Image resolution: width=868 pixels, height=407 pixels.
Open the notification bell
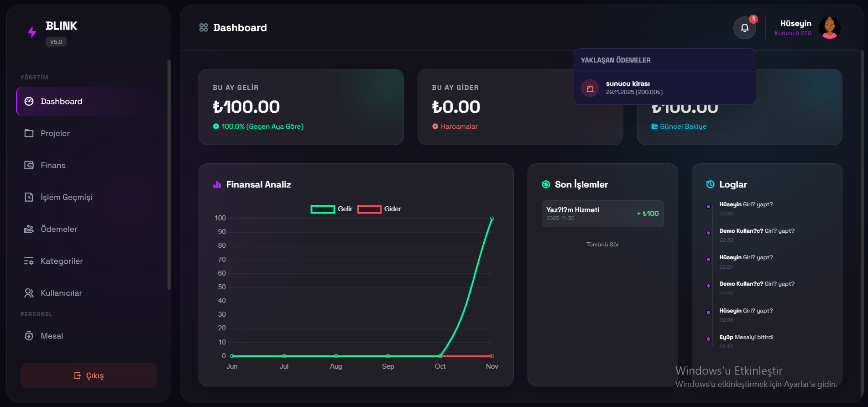pyautogui.click(x=744, y=27)
